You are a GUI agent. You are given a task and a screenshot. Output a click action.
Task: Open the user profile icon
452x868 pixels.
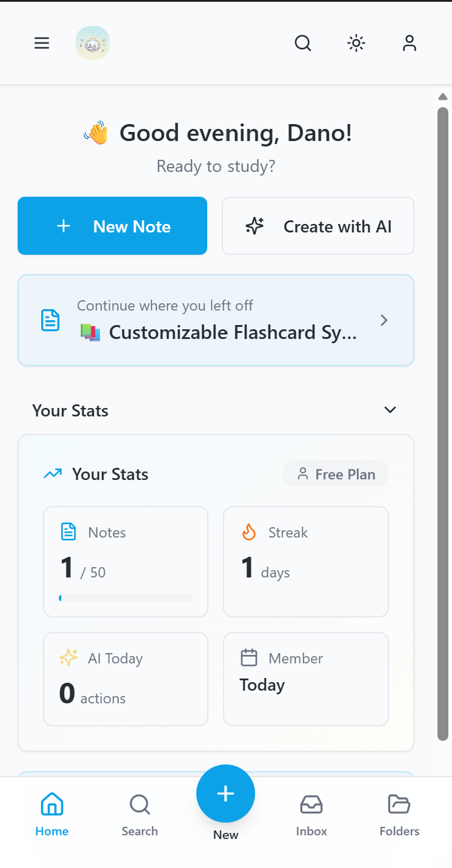coord(410,43)
